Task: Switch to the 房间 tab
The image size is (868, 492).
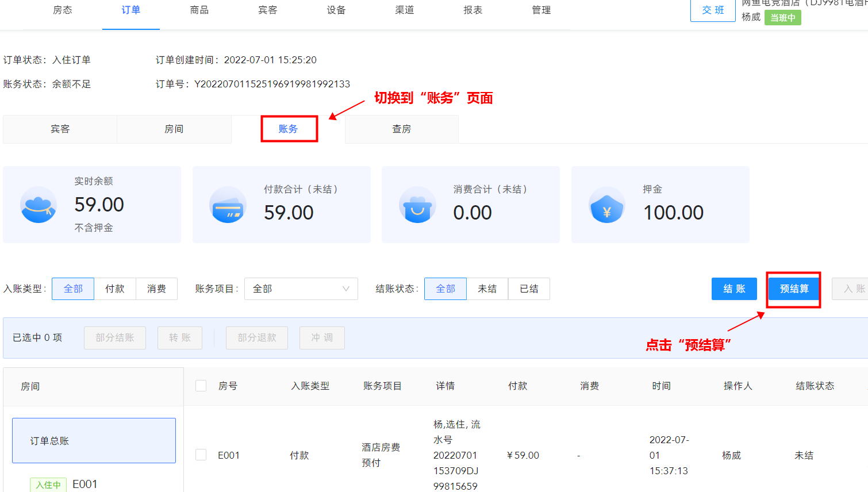Action: 174,129
